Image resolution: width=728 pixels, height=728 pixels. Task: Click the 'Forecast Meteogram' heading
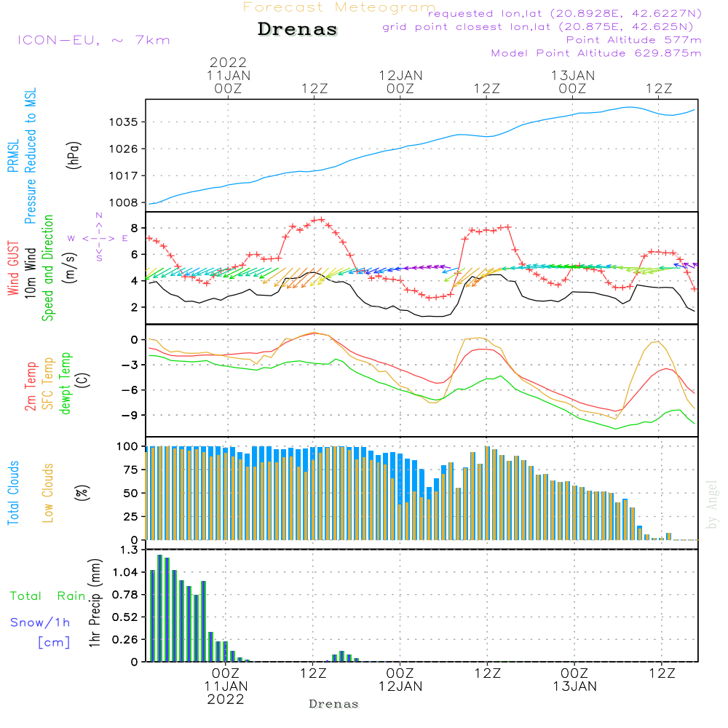pyautogui.click(x=339, y=7)
